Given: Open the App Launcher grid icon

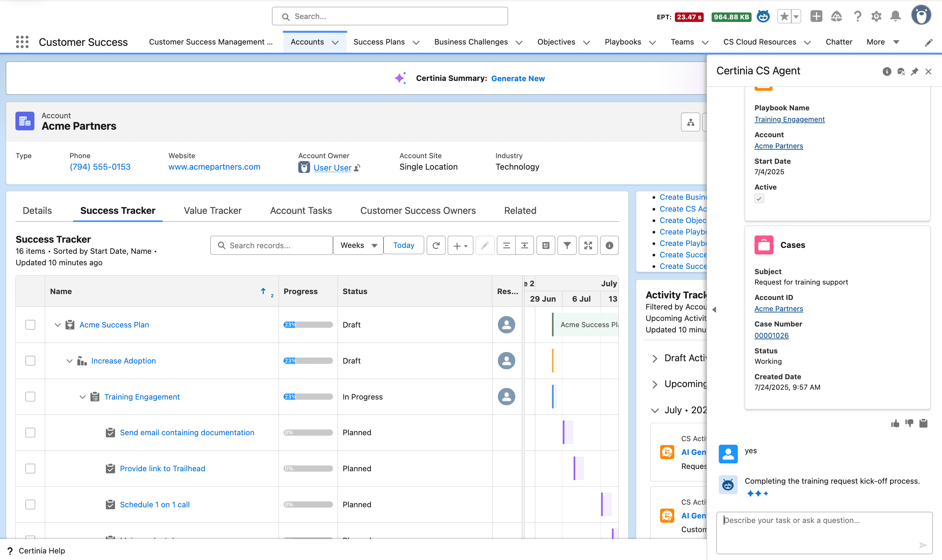Looking at the screenshot, I should (22, 42).
